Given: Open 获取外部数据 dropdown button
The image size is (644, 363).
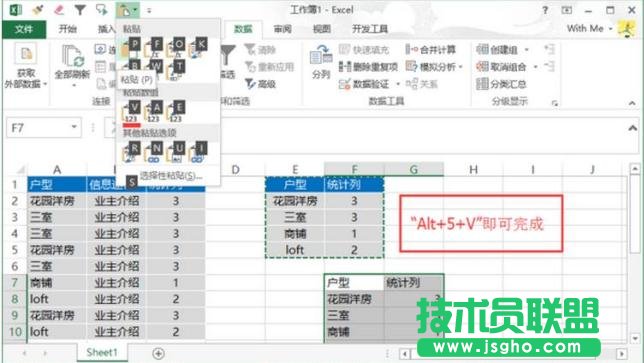Looking at the screenshot, I should click(25, 66).
